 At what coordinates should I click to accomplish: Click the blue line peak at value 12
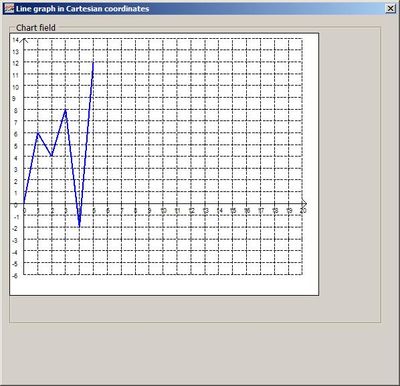pyautogui.click(x=93, y=63)
